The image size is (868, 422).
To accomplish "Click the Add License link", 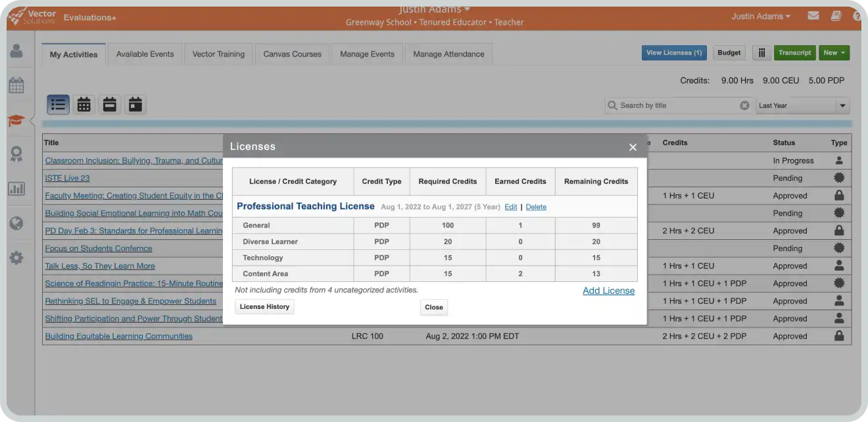I will click(x=608, y=291).
